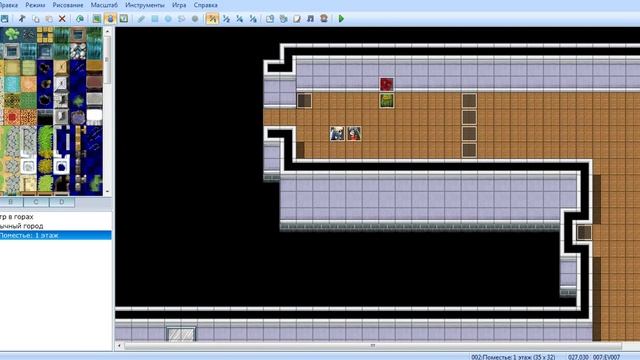Open the Рисование menu
The height and width of the screenshot is (360, 640).
[x=68, y=5]
